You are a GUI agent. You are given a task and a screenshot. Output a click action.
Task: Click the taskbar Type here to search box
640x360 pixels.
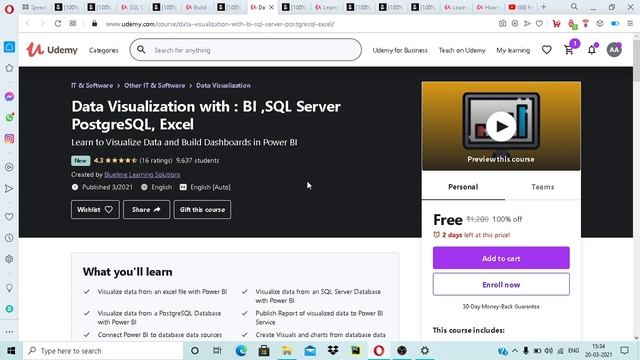[103, 351]
